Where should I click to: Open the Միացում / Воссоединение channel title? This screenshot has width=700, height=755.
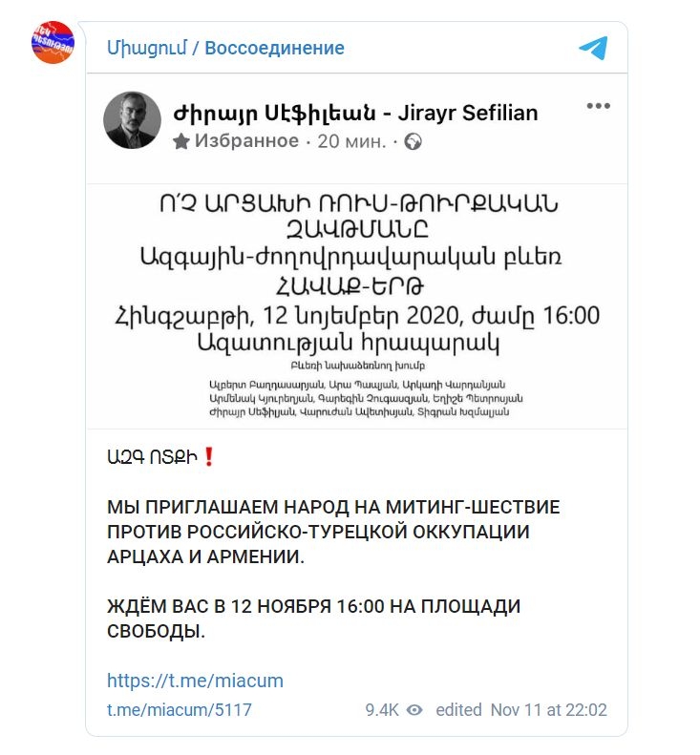click(x=225, y=48)
